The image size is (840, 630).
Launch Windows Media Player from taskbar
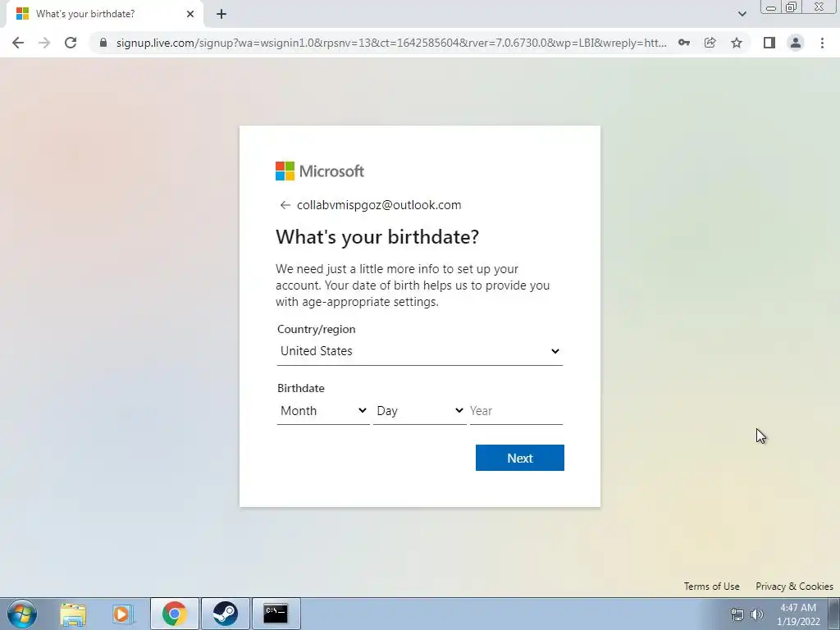coord(123,614)
